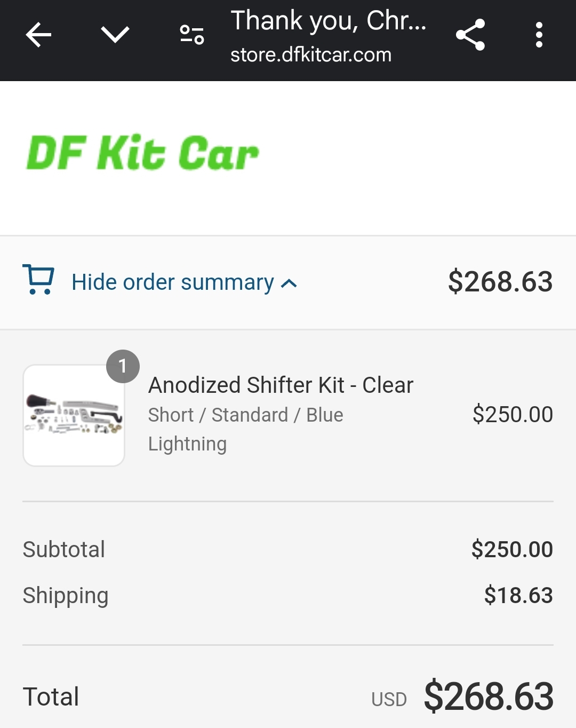Collapse order summary with the up chevron
Viewport: 576px width, 728px height.
click(289, 283)
